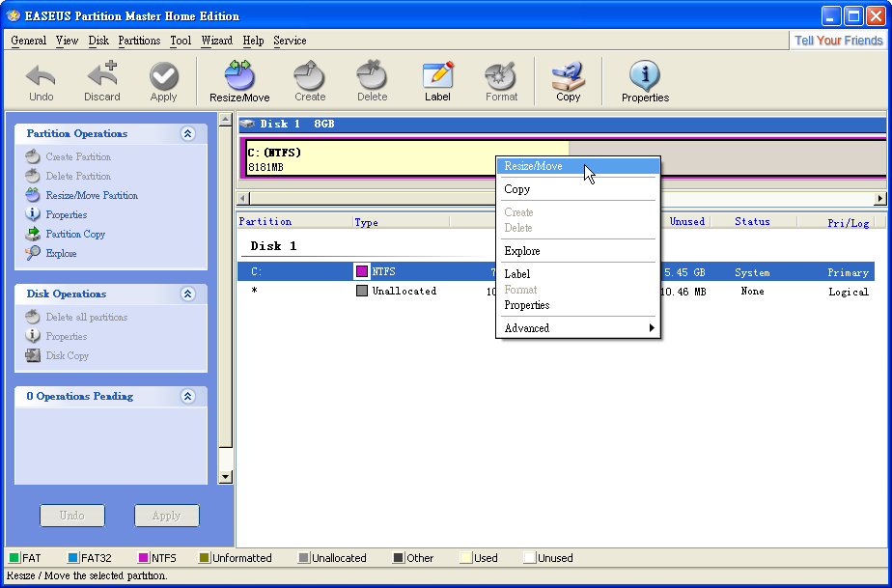892x588 pixels.
Task: Click the disk map right scroll arrow
Action: coord(880,199)
